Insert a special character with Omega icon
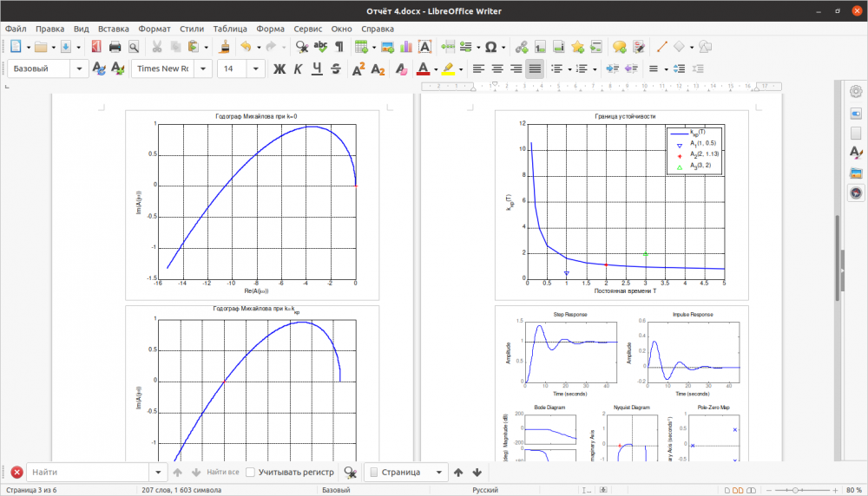868x496 pixels. click(490, 47)
